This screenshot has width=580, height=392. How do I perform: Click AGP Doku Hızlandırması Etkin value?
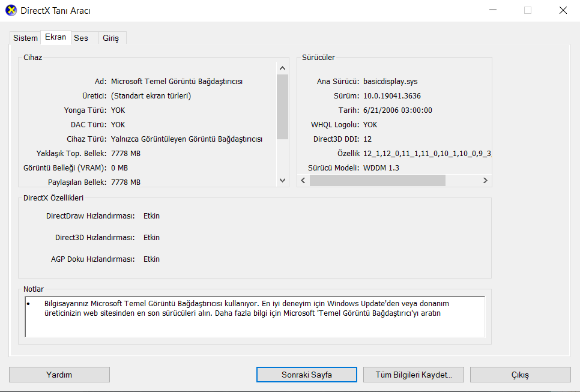(x=152, y=259)
